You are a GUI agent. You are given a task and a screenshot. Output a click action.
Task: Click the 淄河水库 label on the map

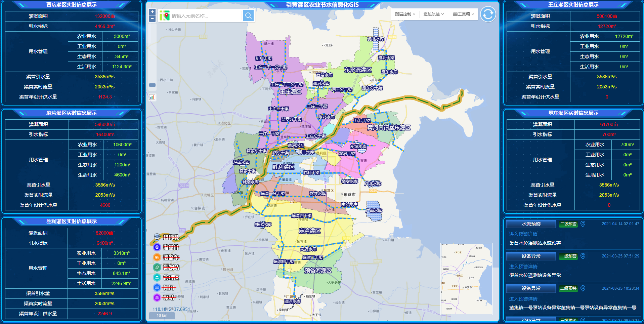[x=293, y=301]
